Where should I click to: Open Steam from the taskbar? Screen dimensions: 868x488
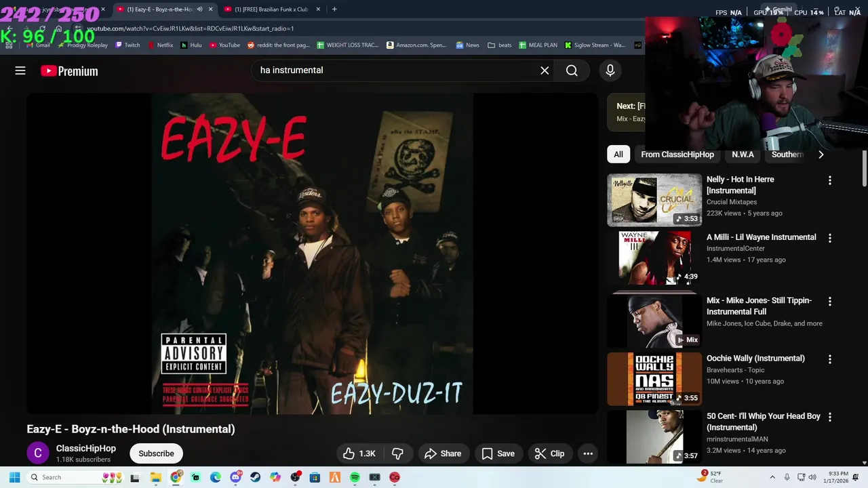click(x=255, y=477)
